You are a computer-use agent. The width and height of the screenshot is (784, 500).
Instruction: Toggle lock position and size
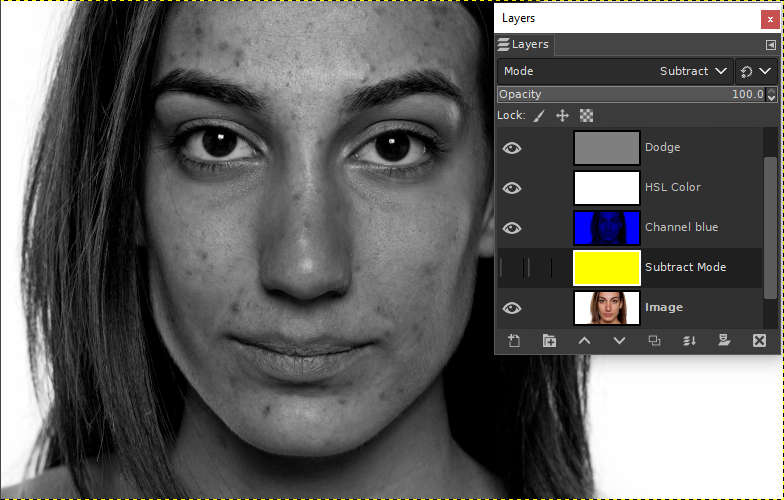click(562, 116)
